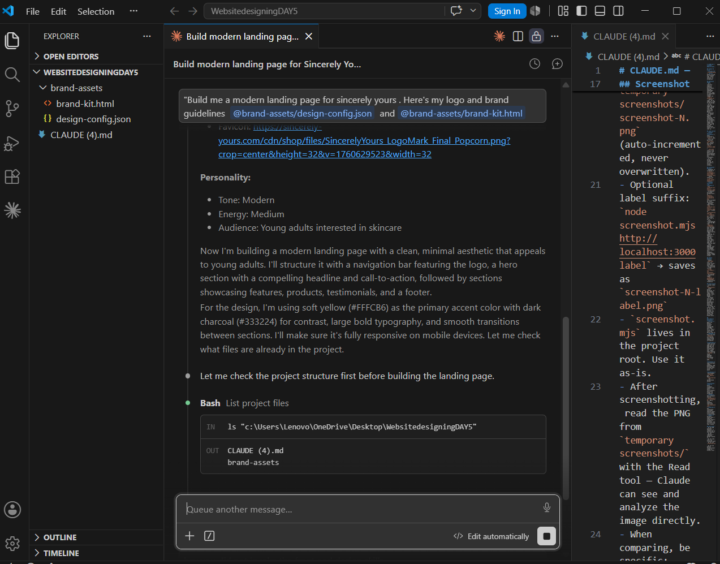Click the microphone icon in message box

546,508
